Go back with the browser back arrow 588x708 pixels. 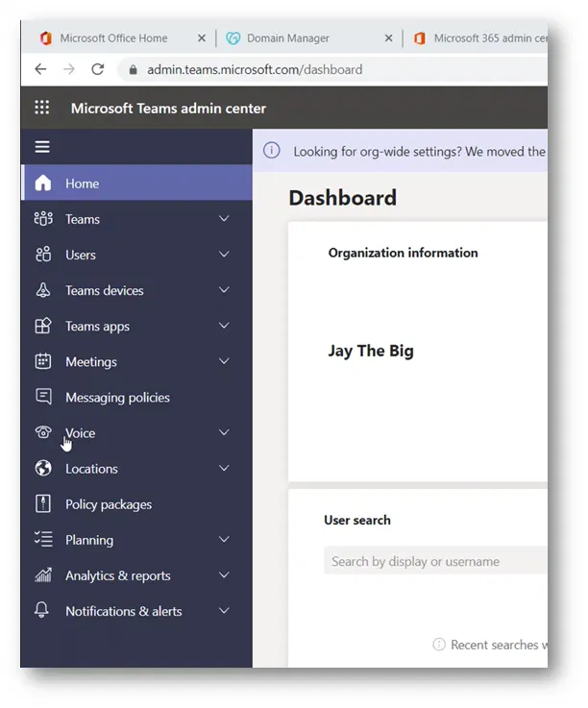pyautogui.click(x=39, y=69)
